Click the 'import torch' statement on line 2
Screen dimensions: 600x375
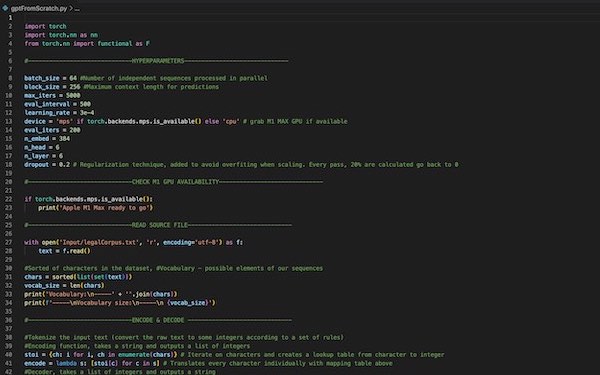[45, 26]
